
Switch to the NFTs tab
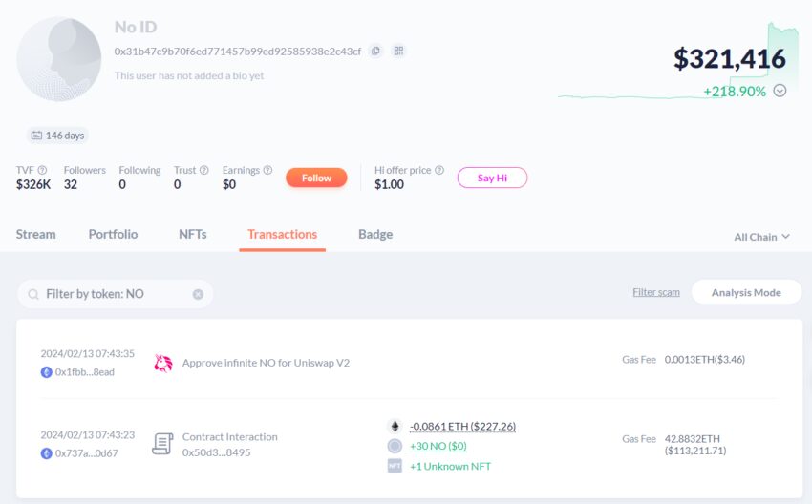point(193,235)
